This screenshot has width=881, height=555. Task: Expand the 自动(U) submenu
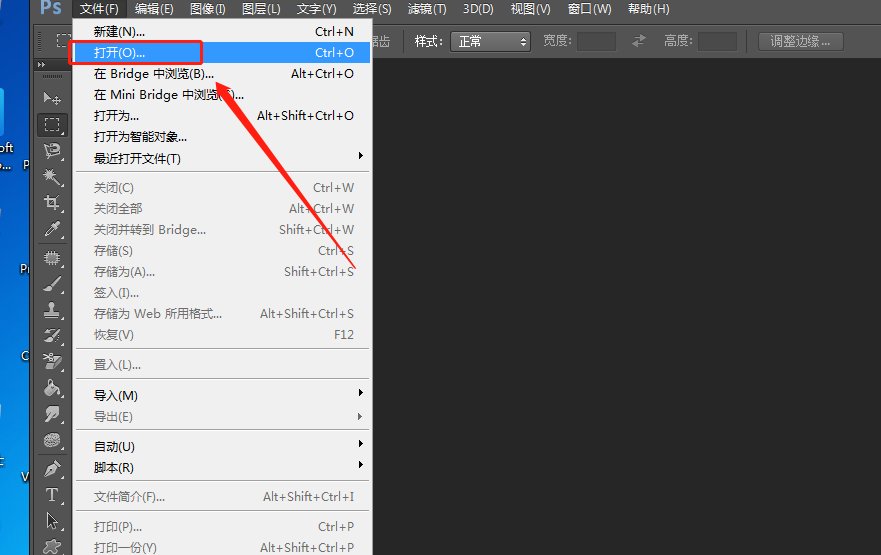[x=222, y=447]
